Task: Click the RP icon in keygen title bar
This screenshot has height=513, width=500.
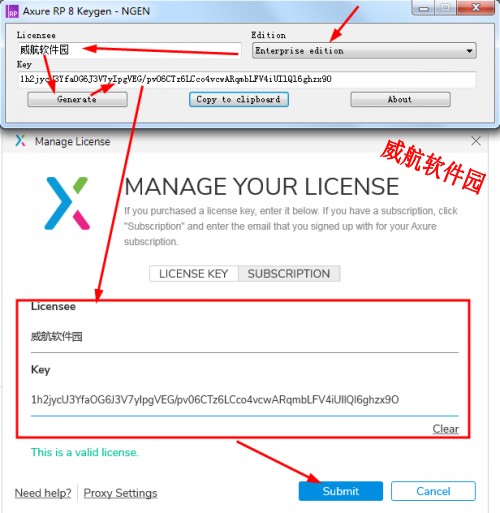Action: click(x=12, y=11)
